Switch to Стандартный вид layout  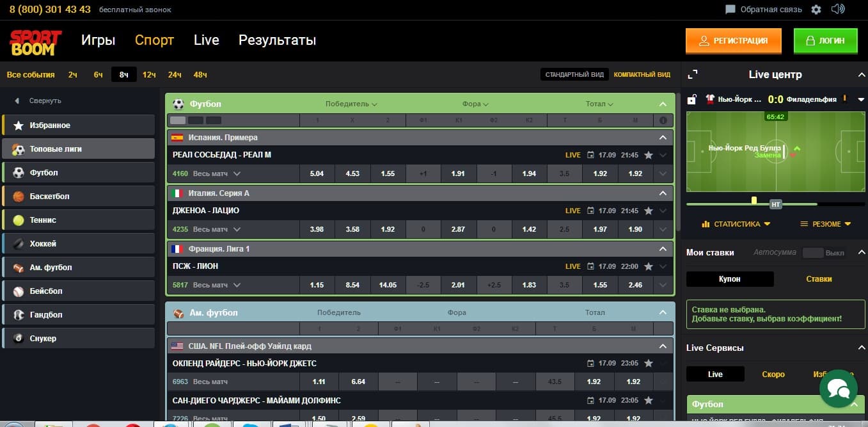574,75
